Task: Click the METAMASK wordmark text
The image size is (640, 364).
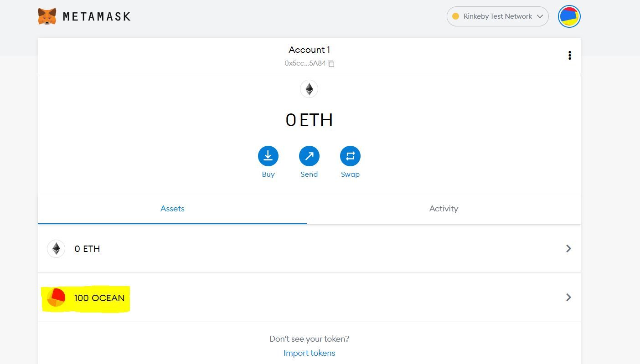Action: [x=97, y=17]
